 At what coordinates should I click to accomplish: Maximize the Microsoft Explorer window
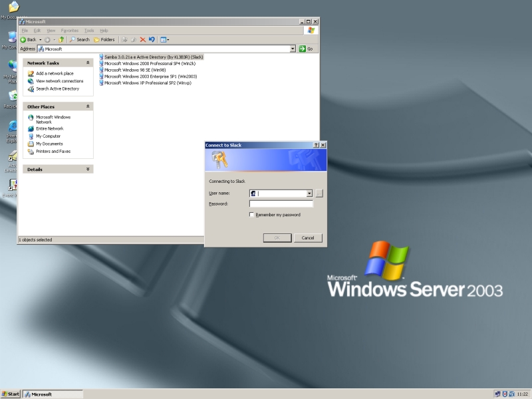(x=309, y=22)
